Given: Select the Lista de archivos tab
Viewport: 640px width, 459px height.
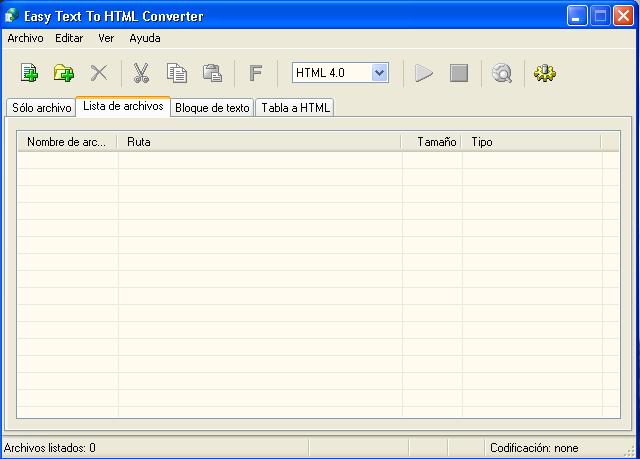Looking at the screenshot, I should 123,106.
